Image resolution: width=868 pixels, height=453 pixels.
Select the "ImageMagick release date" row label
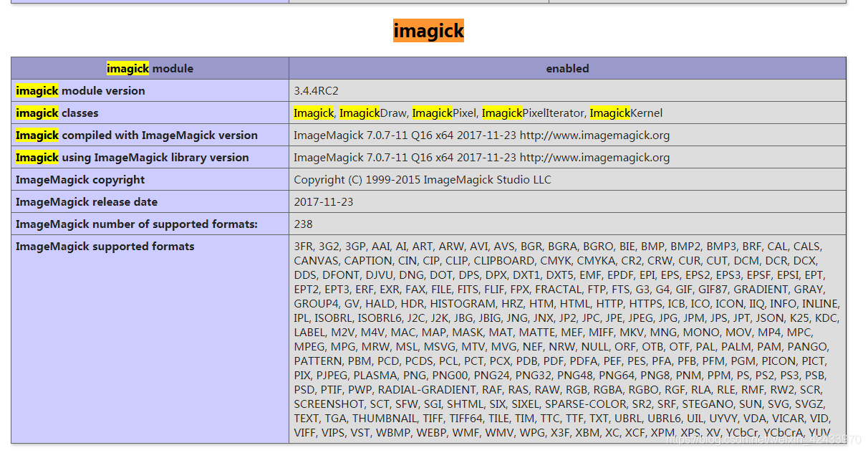coord(87,202)
